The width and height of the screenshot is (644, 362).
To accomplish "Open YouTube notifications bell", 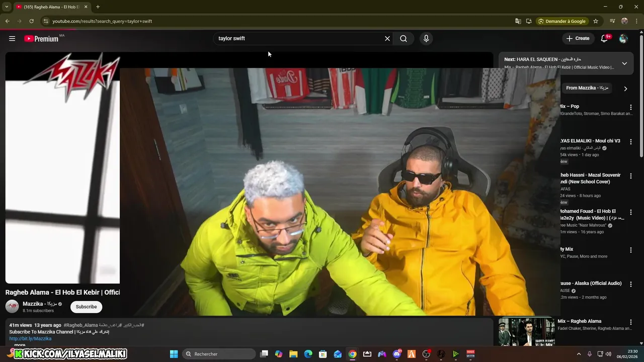I will (x=605, y=39).
